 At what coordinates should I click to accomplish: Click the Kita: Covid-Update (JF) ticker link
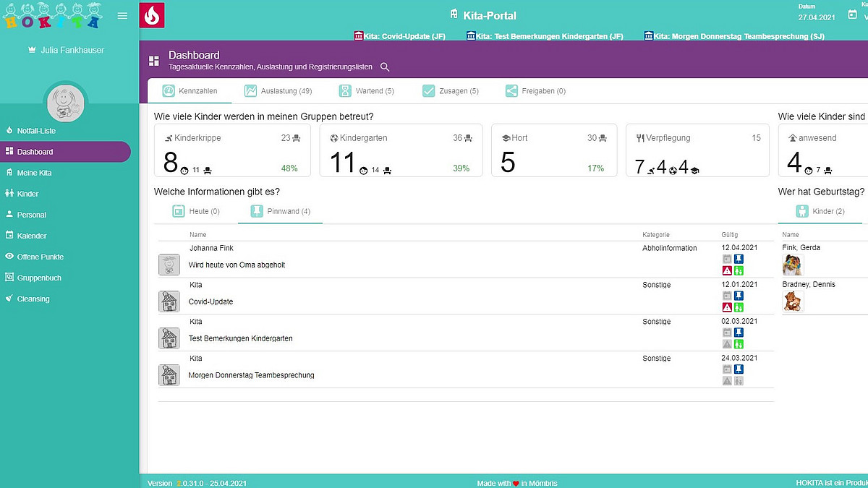tap(400, 36)
